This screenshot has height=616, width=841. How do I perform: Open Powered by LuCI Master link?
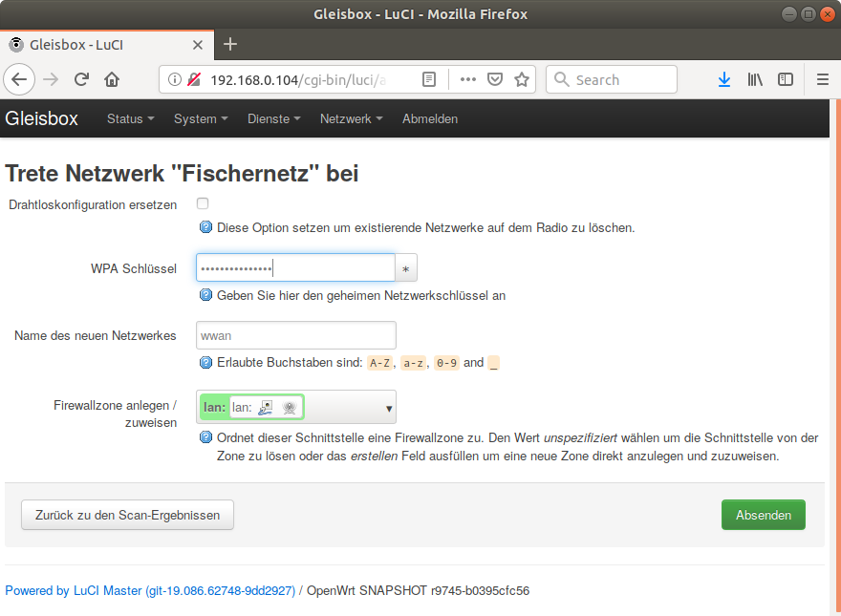(150, 591)
